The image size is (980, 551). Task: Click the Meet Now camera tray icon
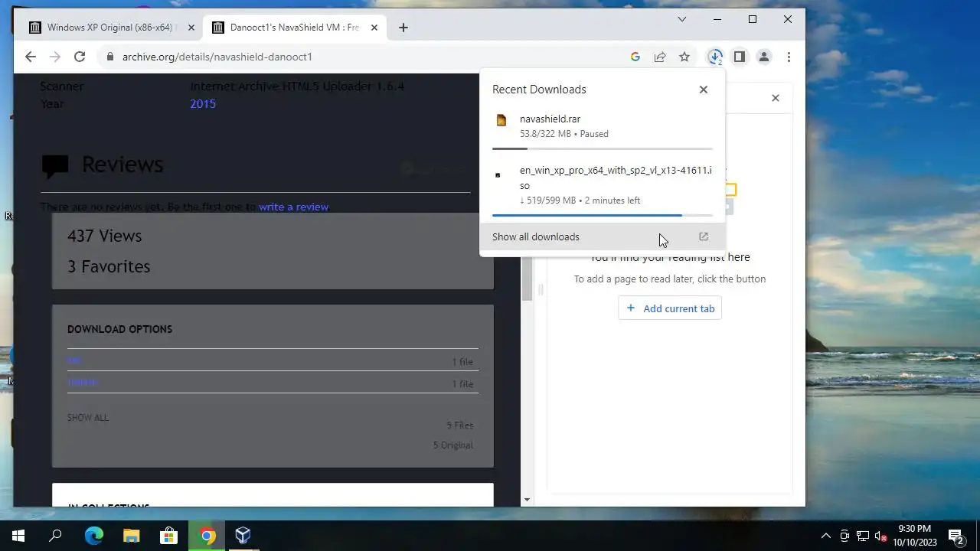point(844,536)
